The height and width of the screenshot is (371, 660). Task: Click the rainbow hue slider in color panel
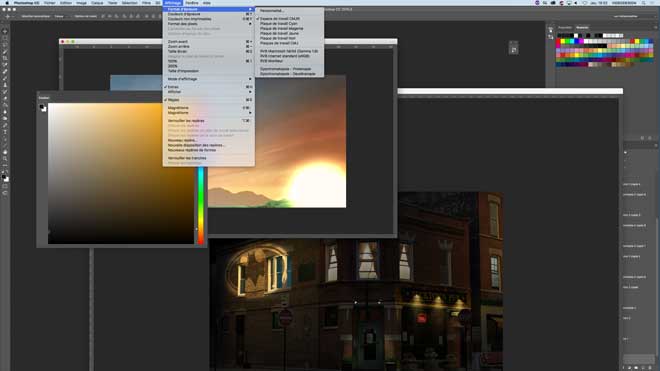click(201, 206)
